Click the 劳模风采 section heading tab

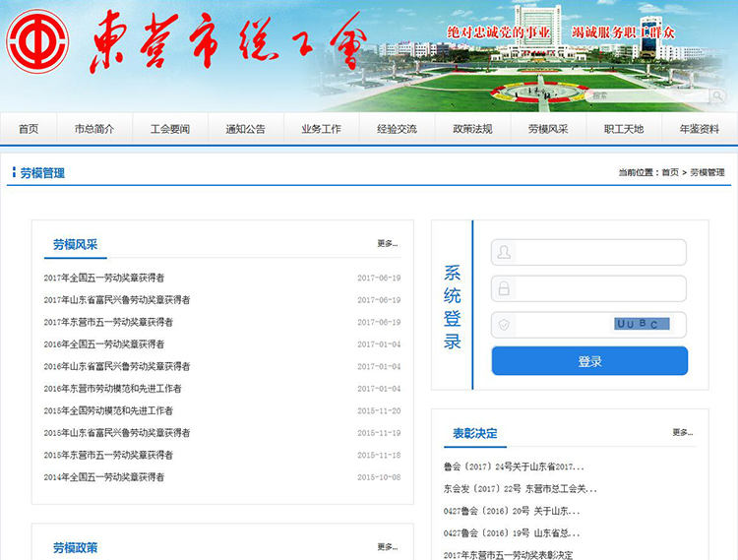[76, 245]
